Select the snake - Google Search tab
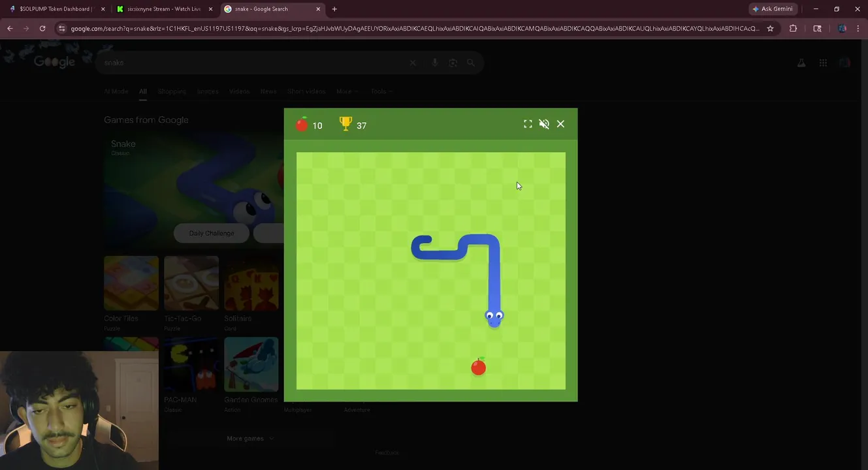Image resolution: width=868 pixels, height=470 pixels. click(270, 9)
